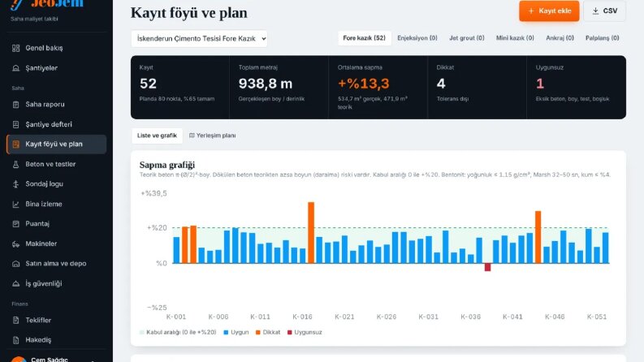Click the K-051 axis label
The image size is (644, 362).
(597, 317)
